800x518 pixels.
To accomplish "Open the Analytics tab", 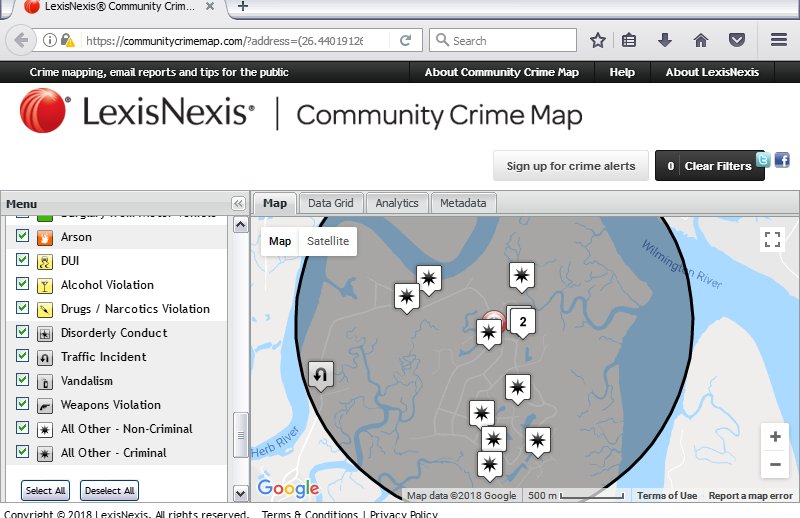I will point(397,203).
